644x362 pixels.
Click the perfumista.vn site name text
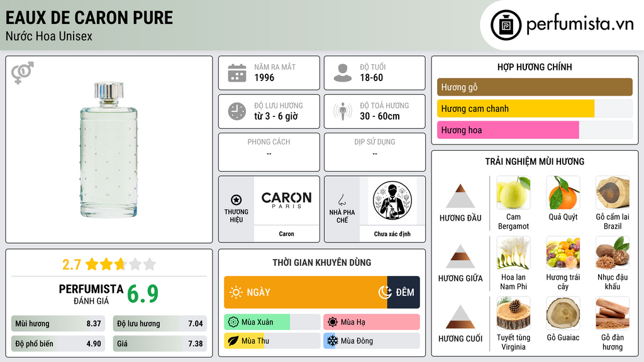point(580,24)
